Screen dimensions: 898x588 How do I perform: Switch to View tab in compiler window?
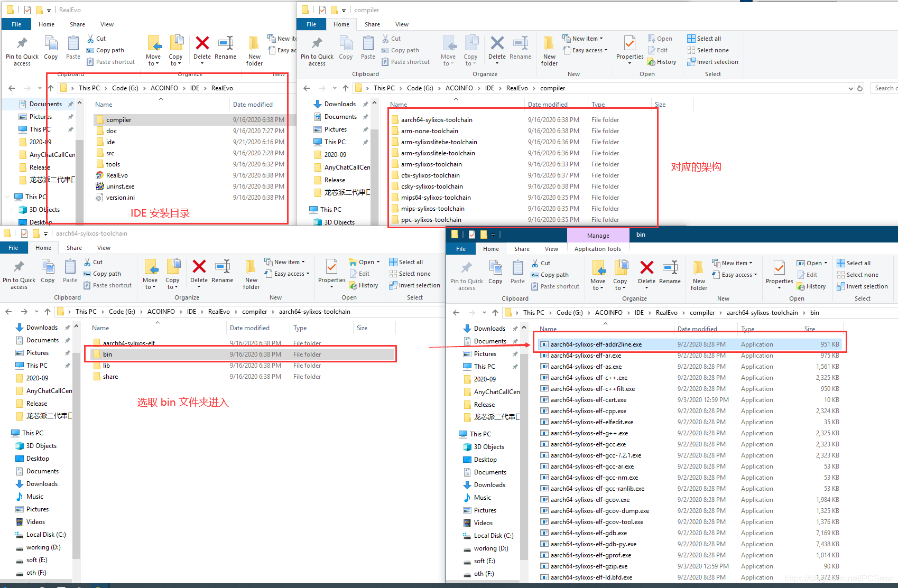[402, 24]
